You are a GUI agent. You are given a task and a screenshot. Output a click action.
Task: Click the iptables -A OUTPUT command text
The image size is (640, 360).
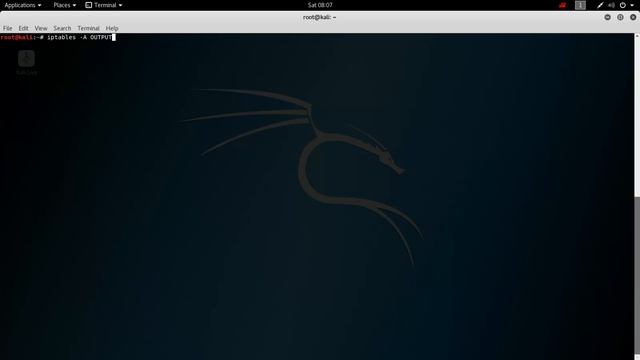[x=80, y=37]
